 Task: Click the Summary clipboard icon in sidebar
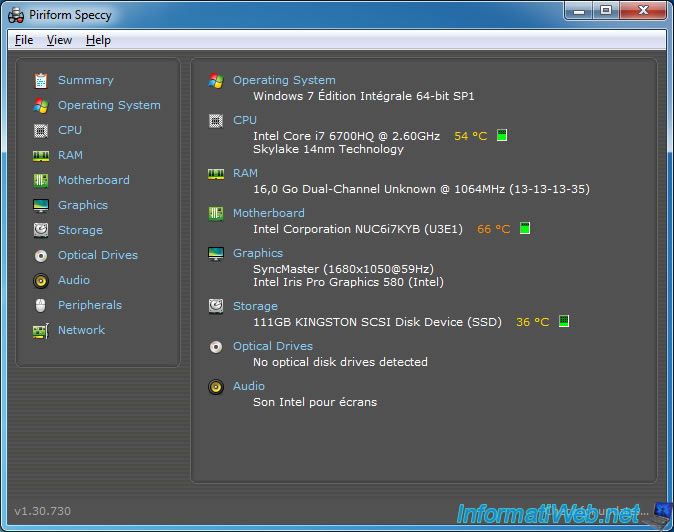point(41,80)
